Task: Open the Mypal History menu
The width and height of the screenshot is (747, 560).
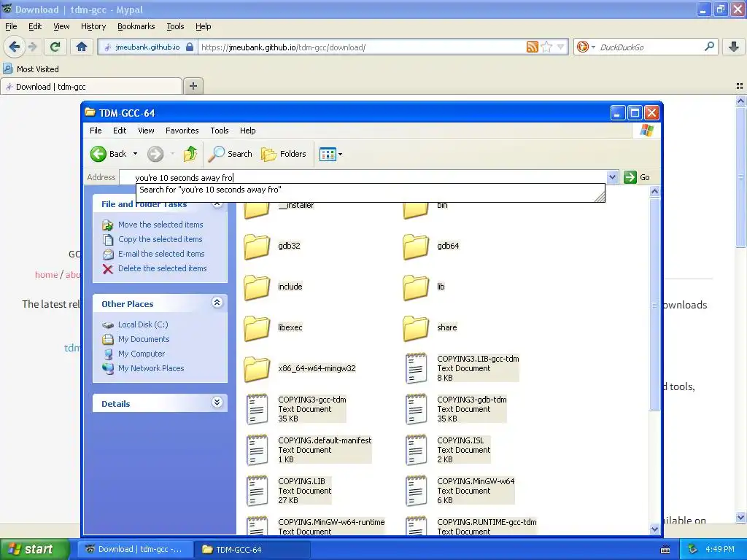Action: pyautogui.click(x=93, y=26)
